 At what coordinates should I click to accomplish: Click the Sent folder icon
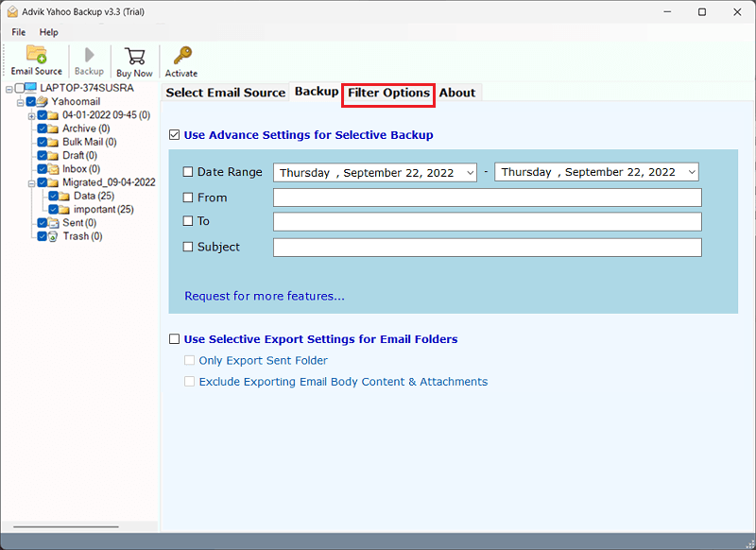click(x=53, y=223)
